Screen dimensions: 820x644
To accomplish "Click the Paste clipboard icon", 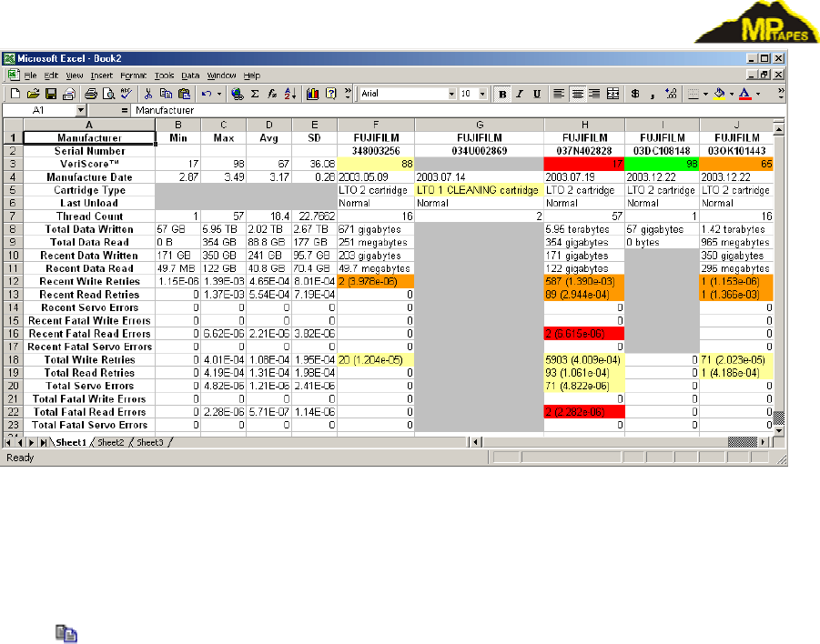I will pyautogui.click(x=184, y=94).
